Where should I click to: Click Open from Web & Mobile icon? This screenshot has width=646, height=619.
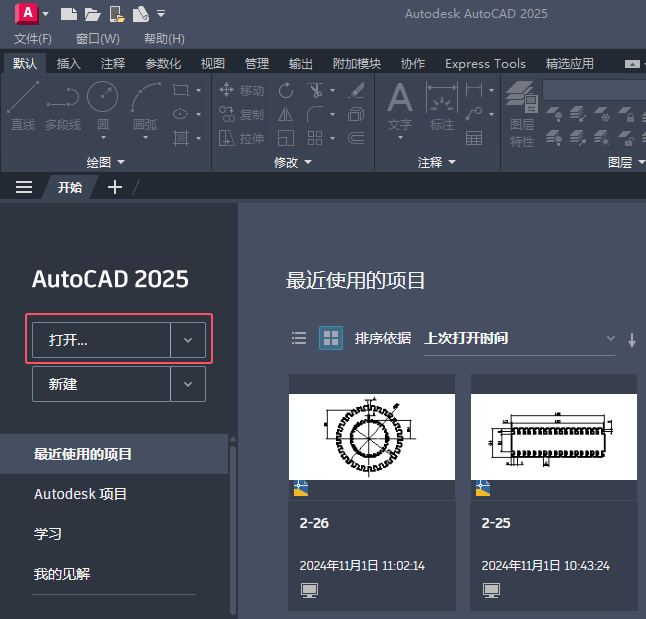click(x=117, y=14)
